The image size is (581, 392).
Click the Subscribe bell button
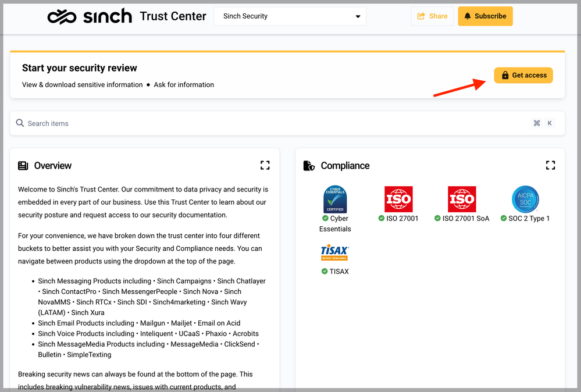485,16
